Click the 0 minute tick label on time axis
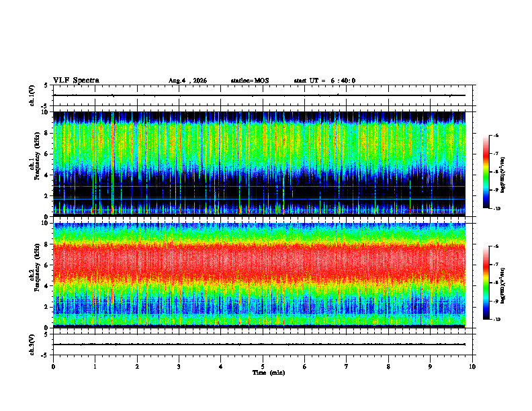This screenshot has height=411, width=532. (x=53, y=367)
